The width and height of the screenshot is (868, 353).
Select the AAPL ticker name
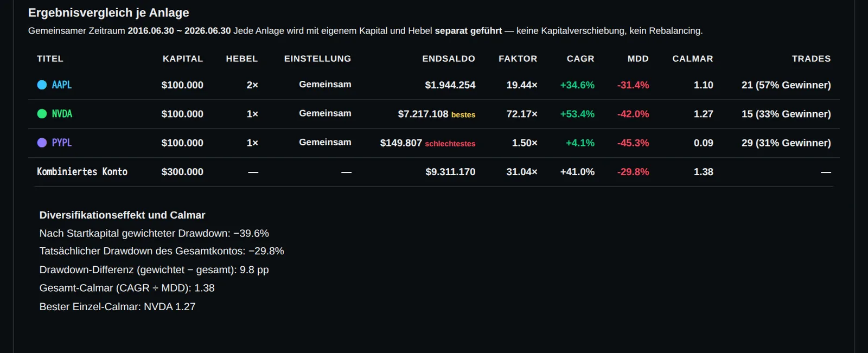click(62, 85)
